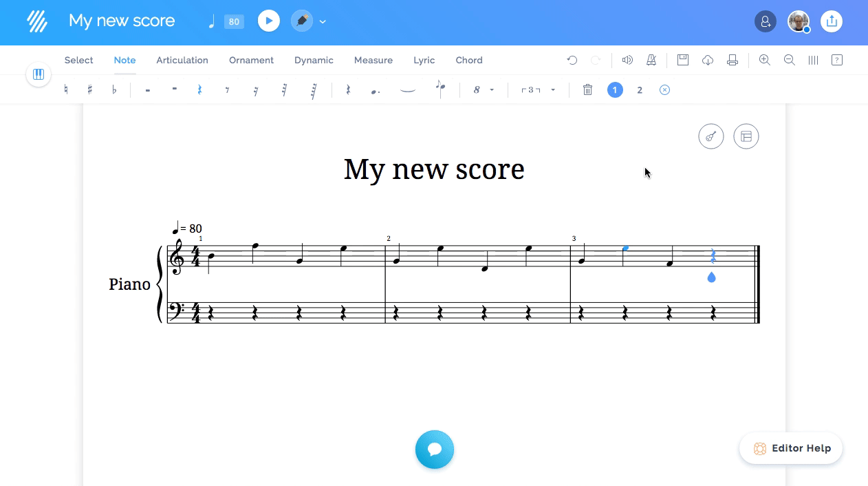The width and height of the screenshot is (868, 486).
Task: Toggle the tie/slur icon
Action: [x=408, y=89]
